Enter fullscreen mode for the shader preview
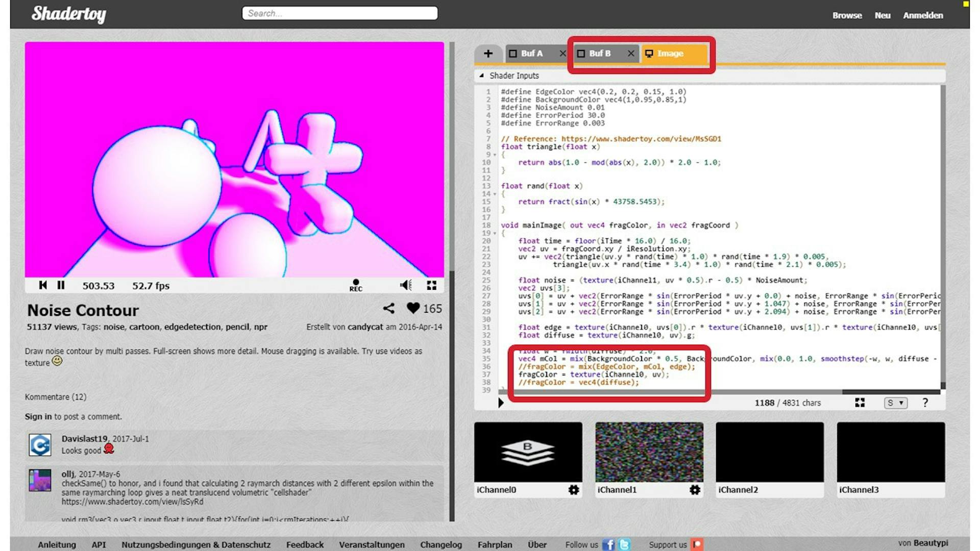Image resolution: width=980 pixels, height=551 pixels. pyautogui.click(x=432, y=286)
